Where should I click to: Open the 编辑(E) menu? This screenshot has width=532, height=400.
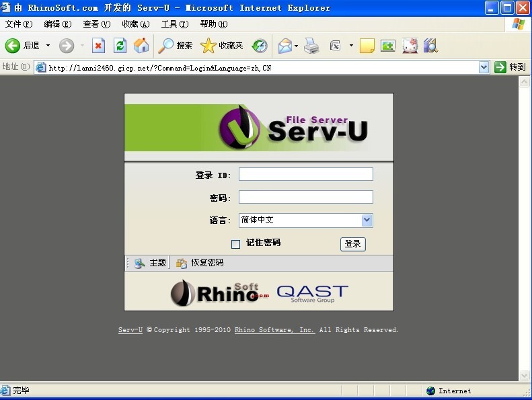tap(58, 24)
